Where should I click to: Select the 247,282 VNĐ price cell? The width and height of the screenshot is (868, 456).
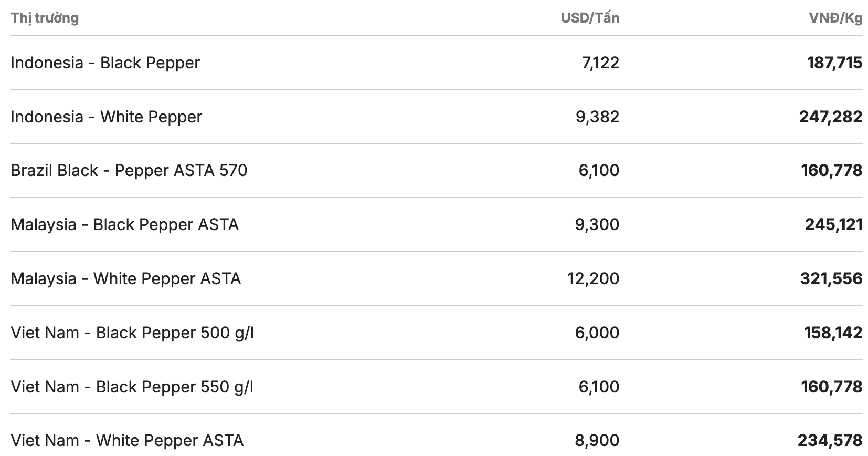pyautogui.click(x=831, y=117)
